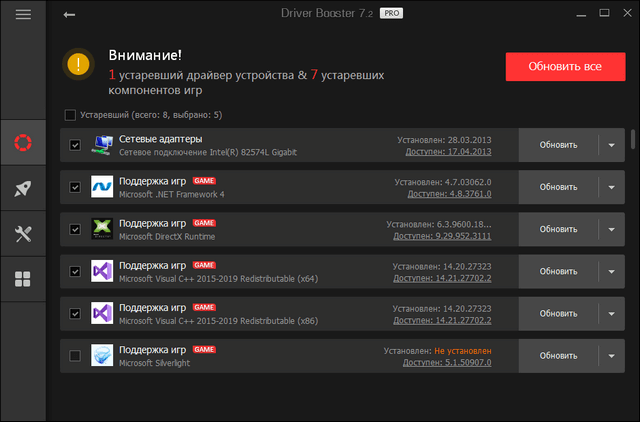Click GAME badge on DirectX Runtime row

pyautogui.click(x=204, y=223)
